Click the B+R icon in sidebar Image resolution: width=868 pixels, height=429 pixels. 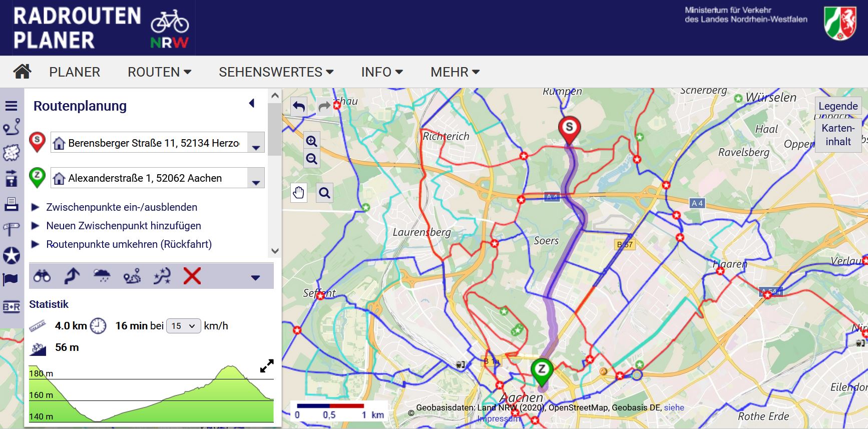[x=11, y=307]
